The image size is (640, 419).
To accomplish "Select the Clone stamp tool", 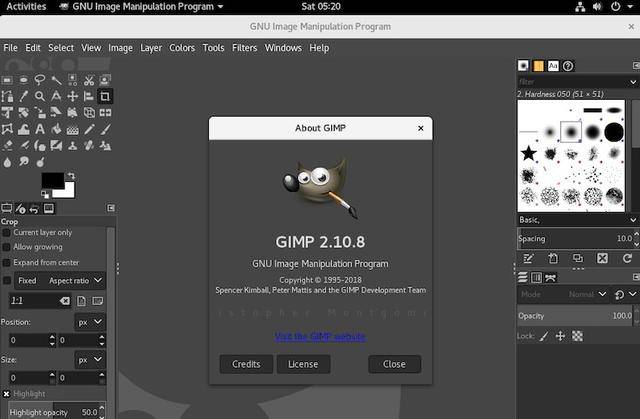I will click(x=73, y=146).
